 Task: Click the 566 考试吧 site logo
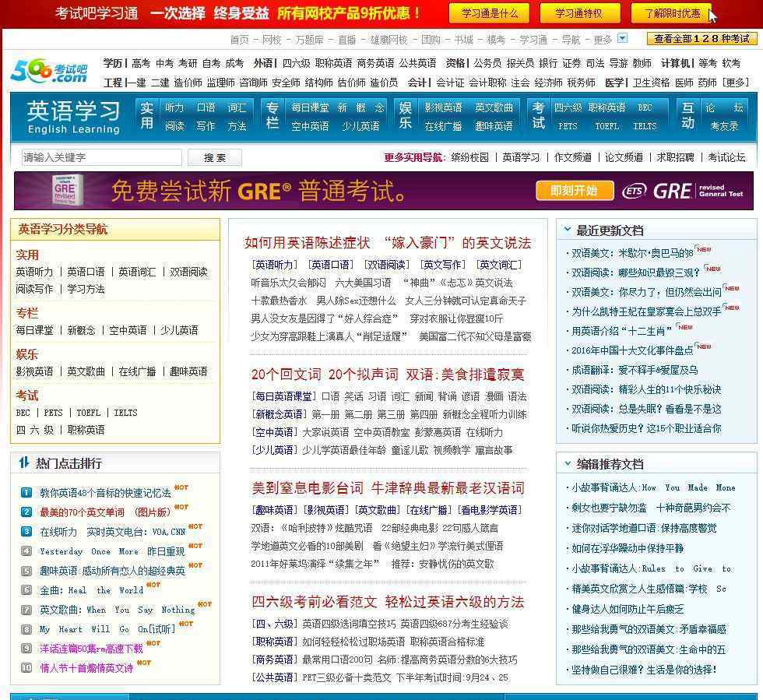(x=48, y=72)
